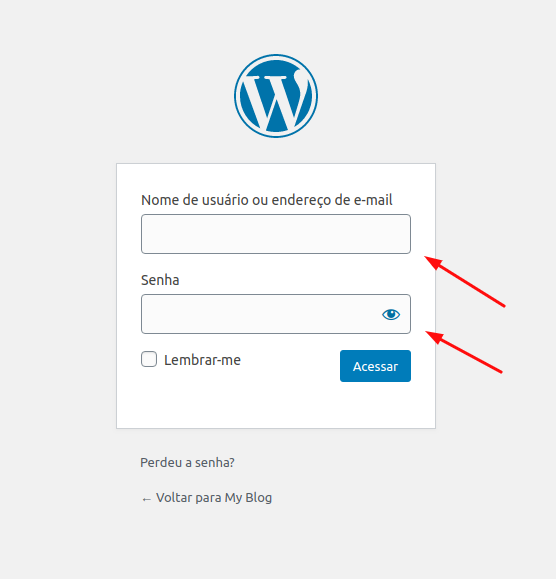Image resolution: width=556 pixels, height=579 pixels.
Task: Submit login with the Acessar button
Action: (375, 366)
